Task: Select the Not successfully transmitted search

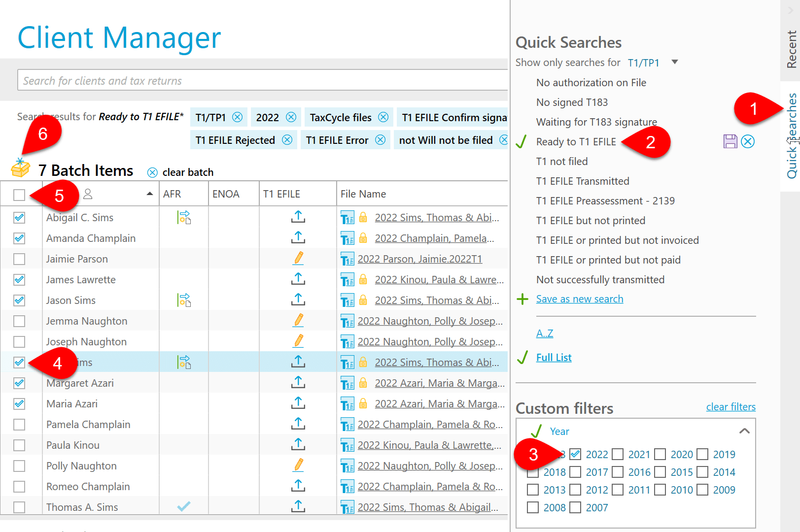Action: point(600,280)
